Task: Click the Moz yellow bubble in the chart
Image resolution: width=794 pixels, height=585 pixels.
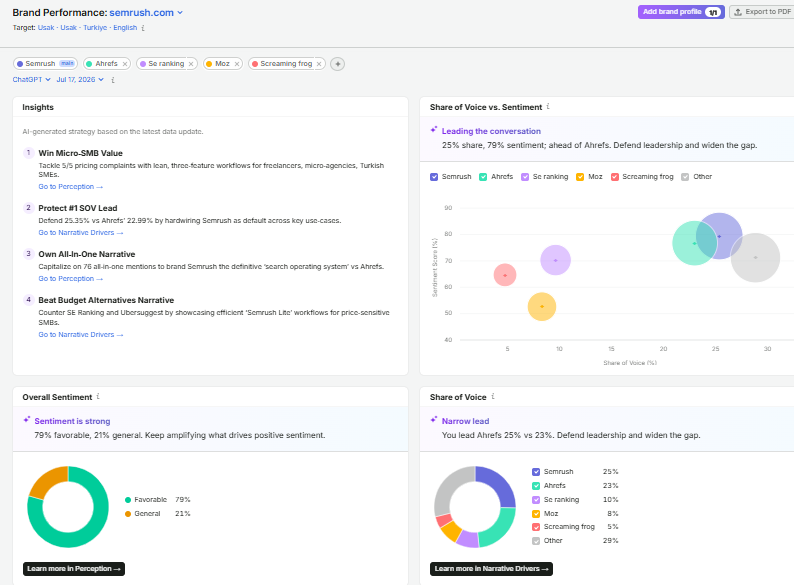Action: point(542,306)
